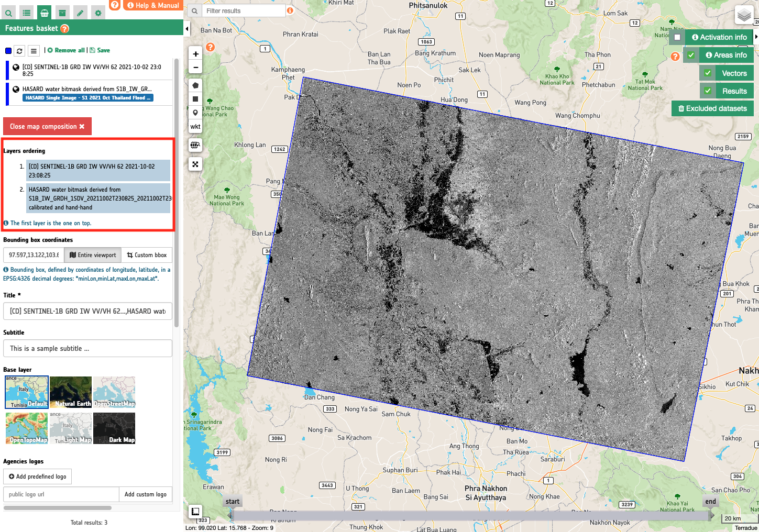Toggle fullscreen map with arrows icon
Screen dimensions: 759x532
(x=195, y=164)
